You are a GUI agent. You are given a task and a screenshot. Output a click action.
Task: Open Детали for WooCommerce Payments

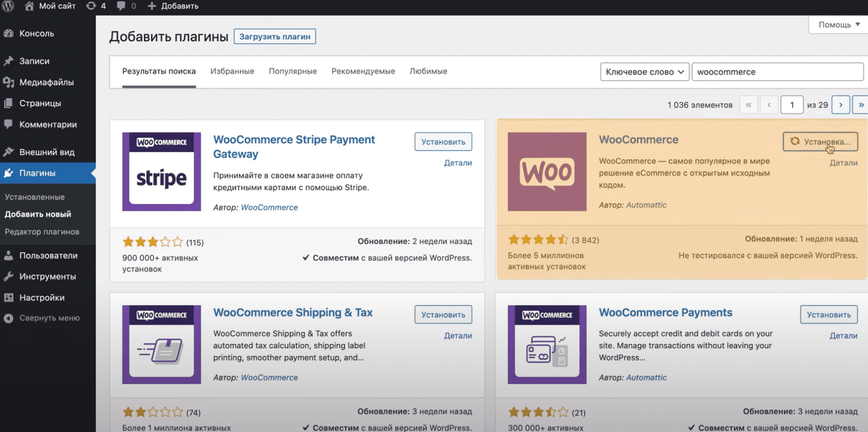pos(844,336)
